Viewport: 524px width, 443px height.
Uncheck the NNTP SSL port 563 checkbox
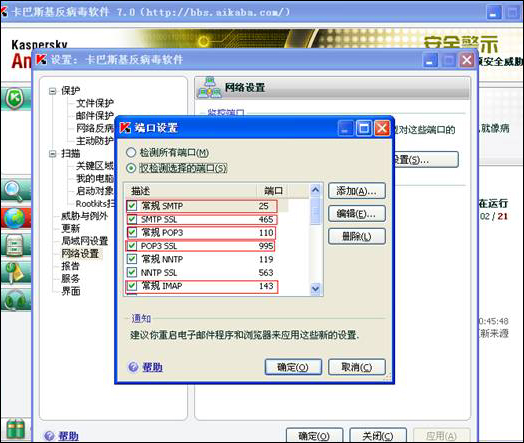coord(132,273)
